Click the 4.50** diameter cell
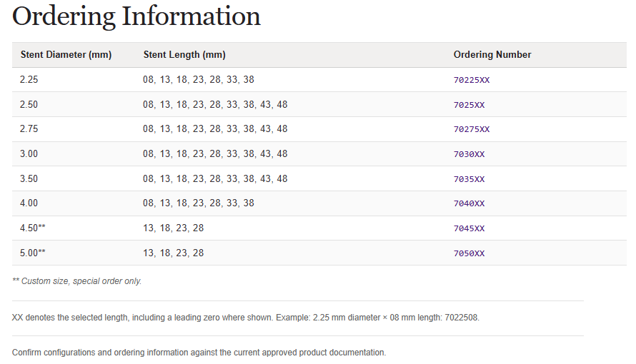 coord(32,228)
